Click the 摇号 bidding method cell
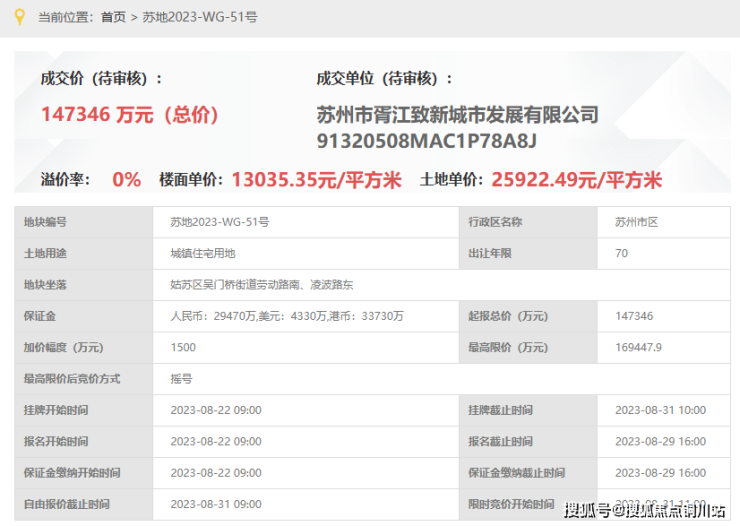740x526 pixels. coord(181,379)
